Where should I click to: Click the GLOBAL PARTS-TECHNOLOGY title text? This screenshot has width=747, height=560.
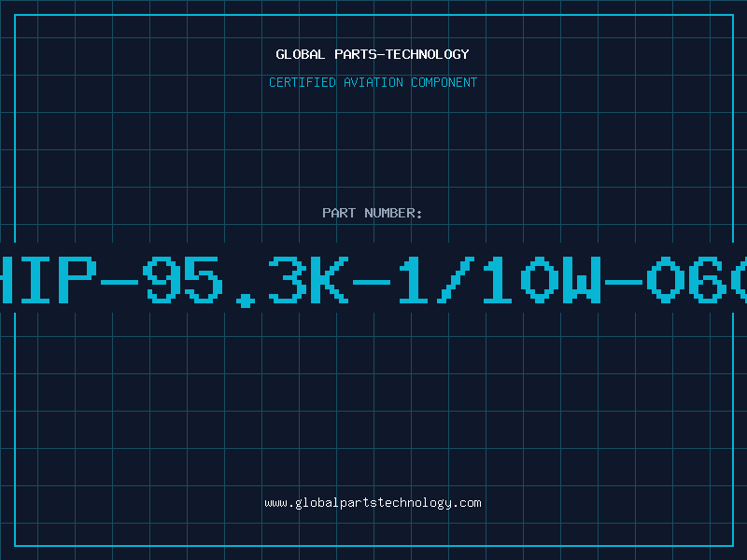[x=373, y=54]
